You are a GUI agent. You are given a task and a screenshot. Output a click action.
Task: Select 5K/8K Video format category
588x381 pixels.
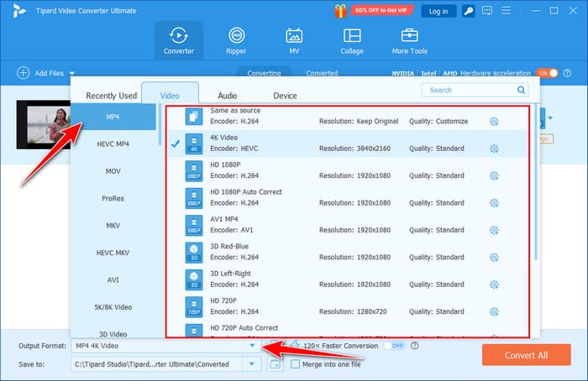pos(113,307)
